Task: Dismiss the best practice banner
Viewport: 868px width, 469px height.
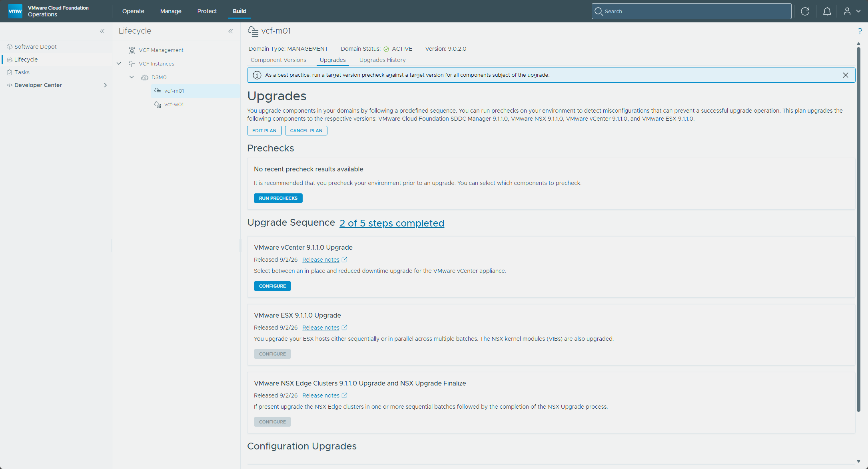Action: point(846,75)
